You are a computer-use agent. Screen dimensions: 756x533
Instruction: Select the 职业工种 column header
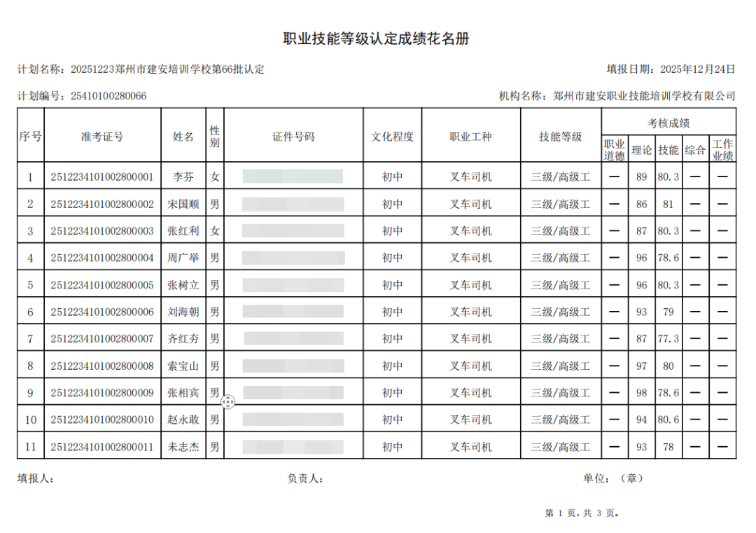(470, 136)
